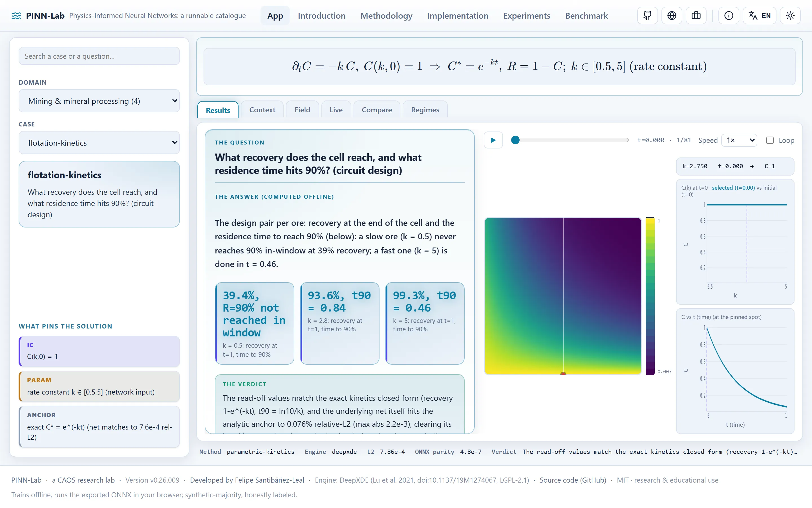This screenshot has height=508, width=812.
Task: Go to the Introduction page
Action: [x=321, y=16]
